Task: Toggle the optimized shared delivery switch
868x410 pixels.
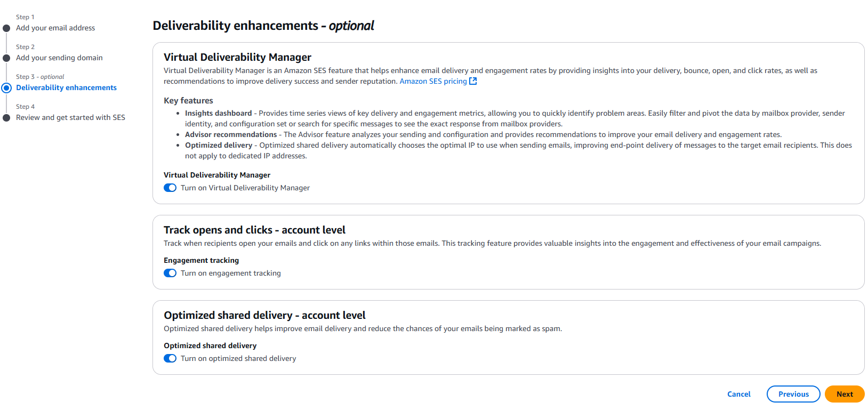Action: pos(170,358)
